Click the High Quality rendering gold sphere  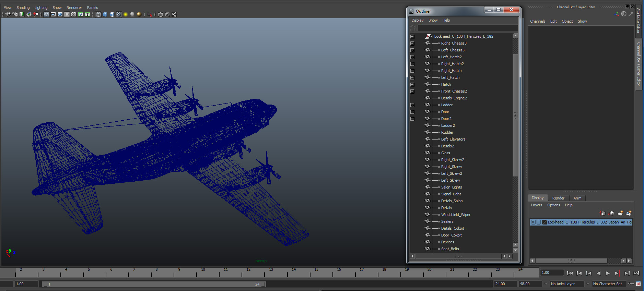pos(139,14)
